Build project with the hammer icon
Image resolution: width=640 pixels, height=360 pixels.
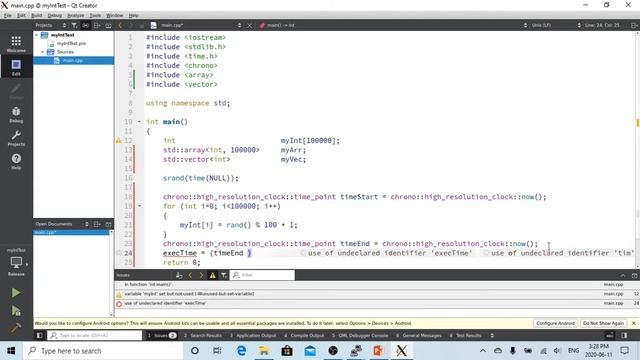click(x=16, y=328)
